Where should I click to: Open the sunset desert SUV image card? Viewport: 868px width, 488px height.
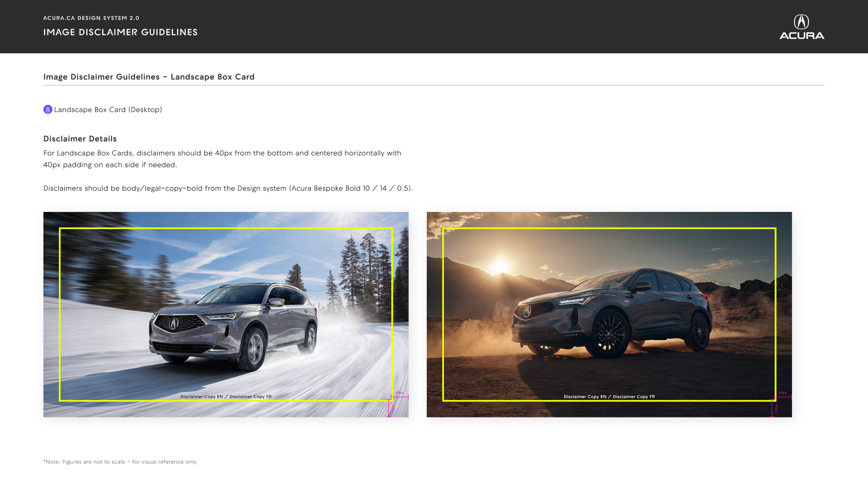(609, 314)
